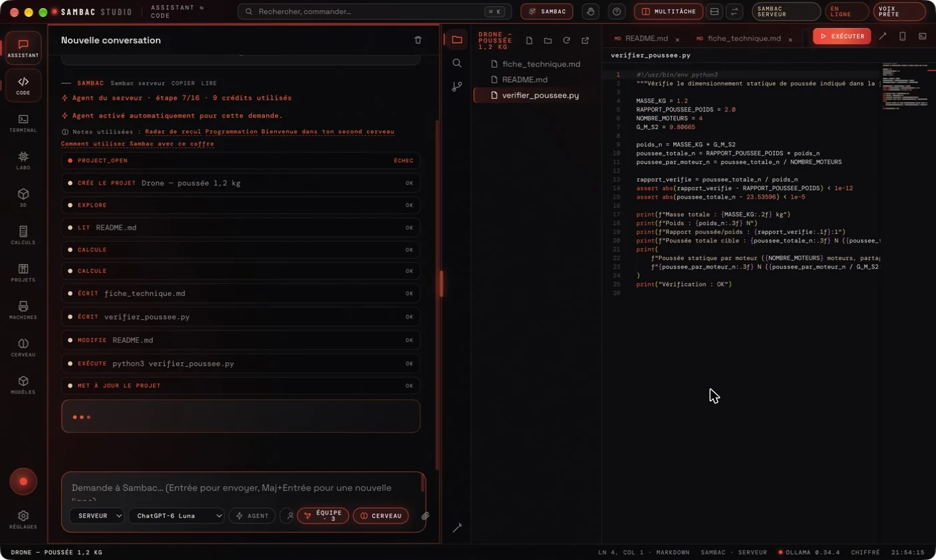Show the file explorer folder icon
Screen dimensions: 936x560
(457, 39)
